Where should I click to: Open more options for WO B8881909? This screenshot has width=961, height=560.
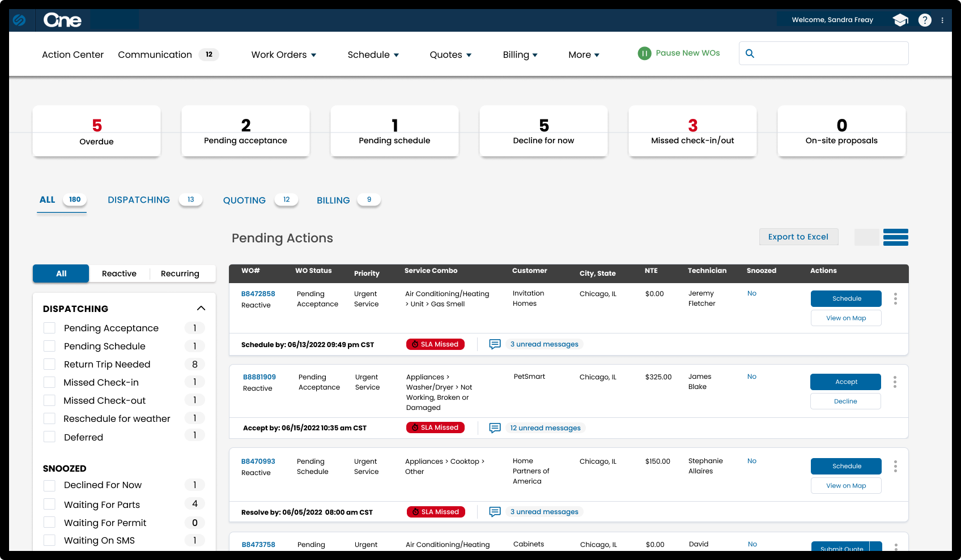click(x=895, y=382)
